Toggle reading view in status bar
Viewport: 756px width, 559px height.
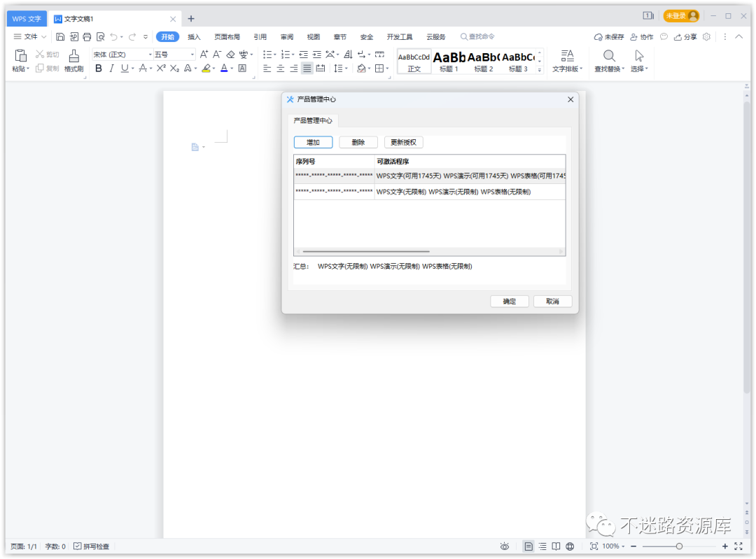[556, 546]
